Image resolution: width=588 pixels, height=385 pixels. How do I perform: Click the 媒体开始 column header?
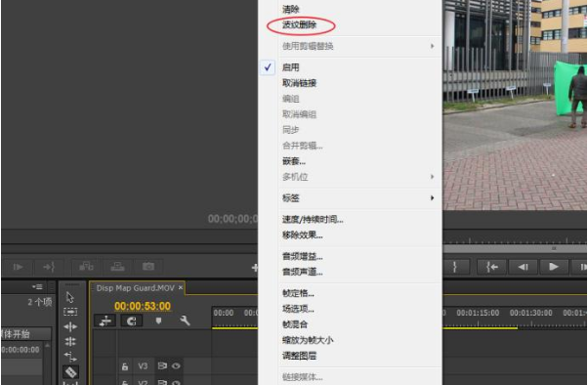[25, 334]
